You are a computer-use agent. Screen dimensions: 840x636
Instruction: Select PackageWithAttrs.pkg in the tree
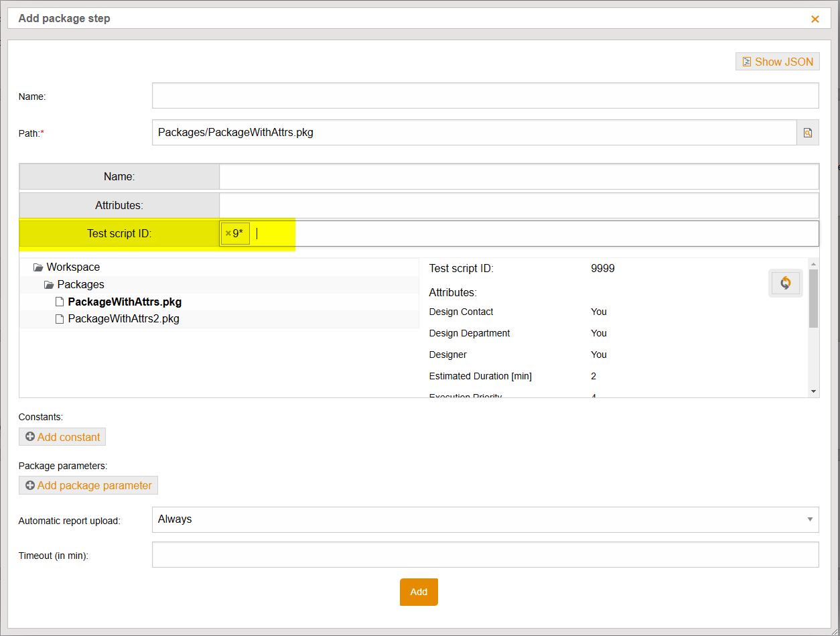tap(125, 302)
